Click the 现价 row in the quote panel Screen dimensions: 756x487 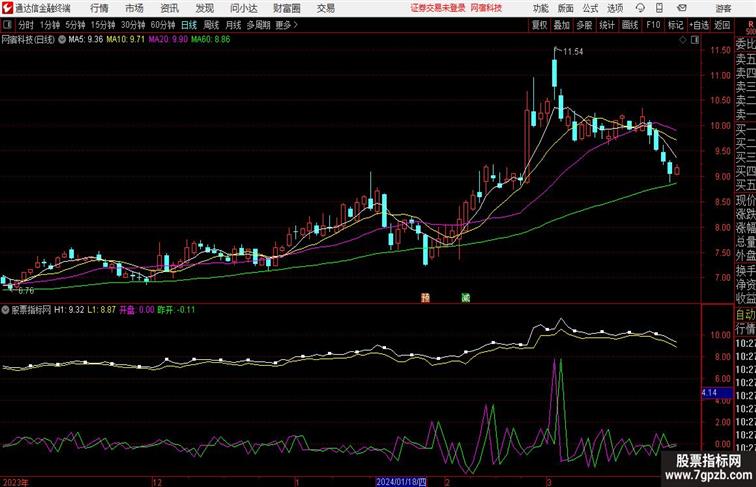coord(745,200)
